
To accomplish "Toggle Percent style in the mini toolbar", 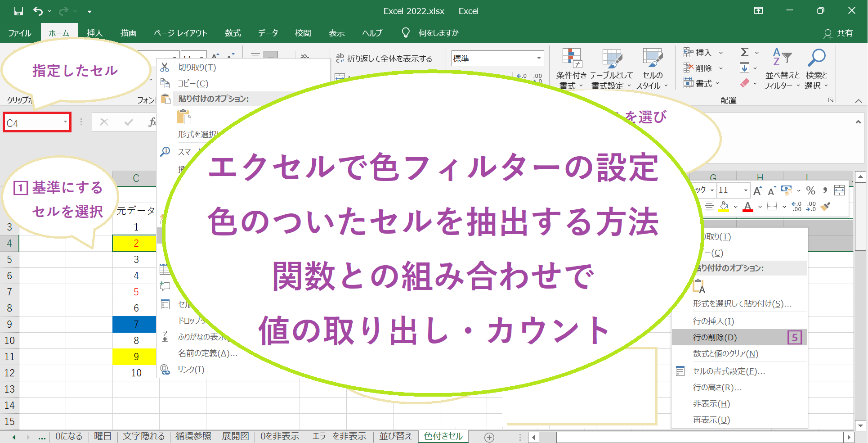I will (x=811, y=190).
